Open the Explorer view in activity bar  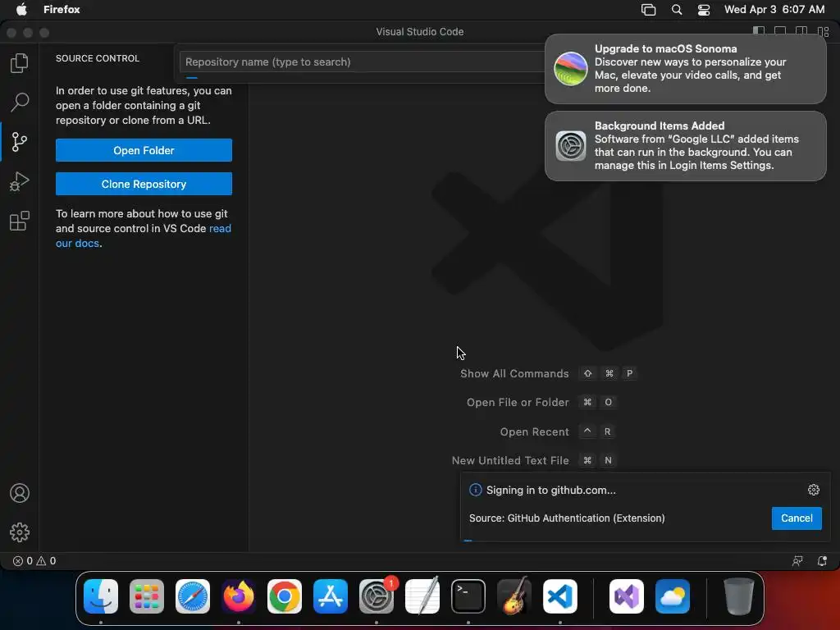click(x=20, y=63)
